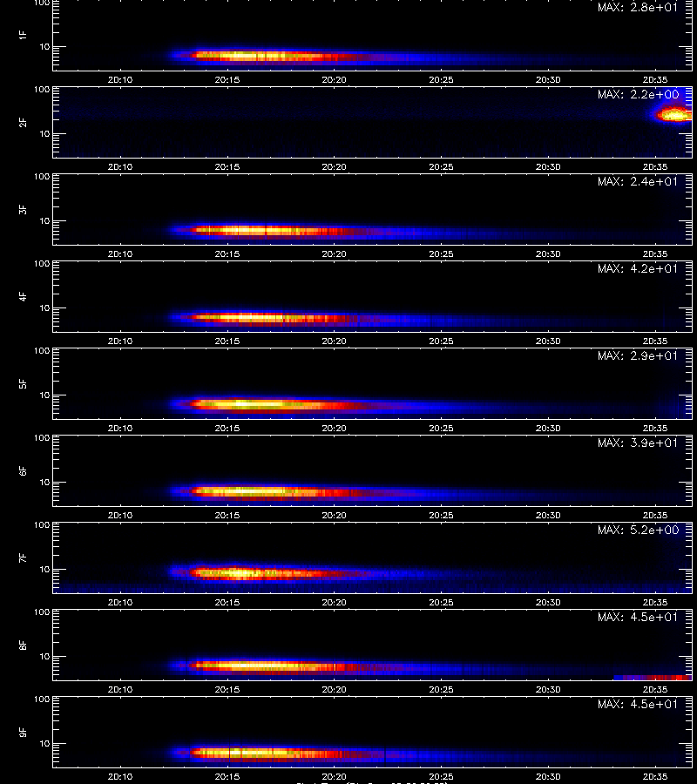
Task: Click the 10 y-axis label of panel 1F
Action: (45, 46)
